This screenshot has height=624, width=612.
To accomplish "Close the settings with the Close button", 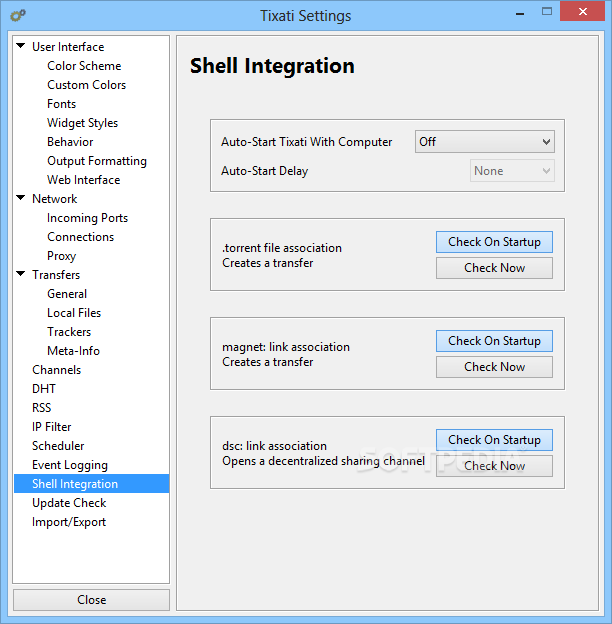I will click(92, 600).
